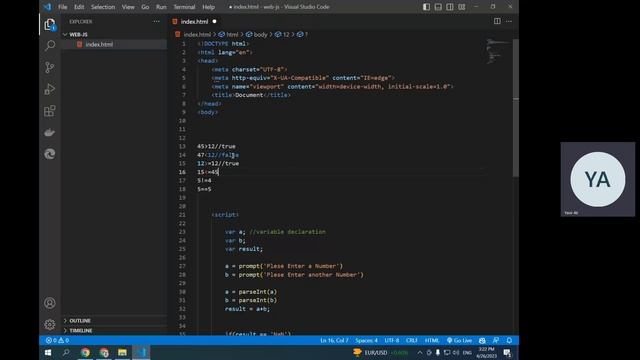640x360 pixels.
Task: Show hidden system tray icons chevron
Action: pos(420,353)
